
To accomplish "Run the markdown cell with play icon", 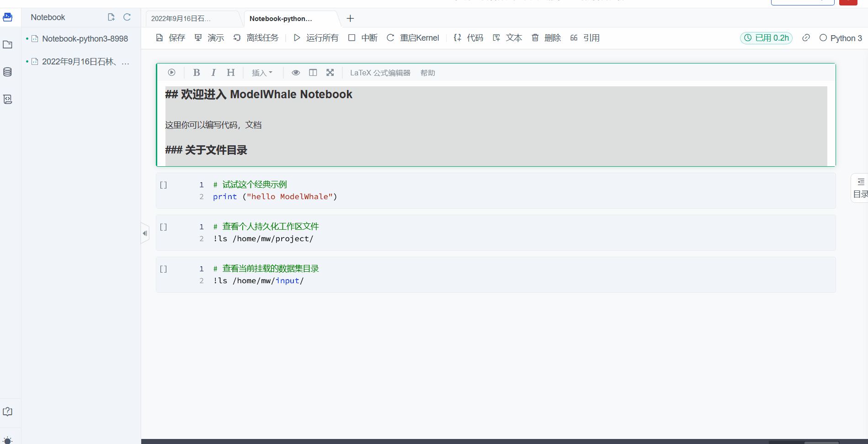I will coord(171,73).
